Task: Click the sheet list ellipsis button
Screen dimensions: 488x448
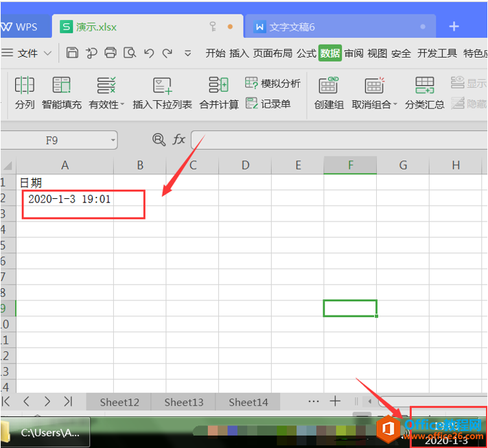Action: 314,401
